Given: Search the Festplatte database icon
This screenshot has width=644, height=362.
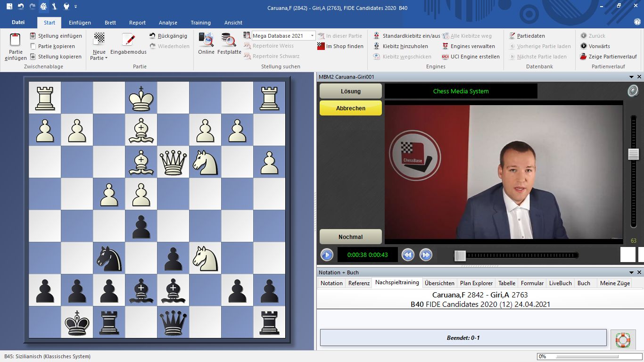Looking at the screenshot, I should (x=229, y=39).
